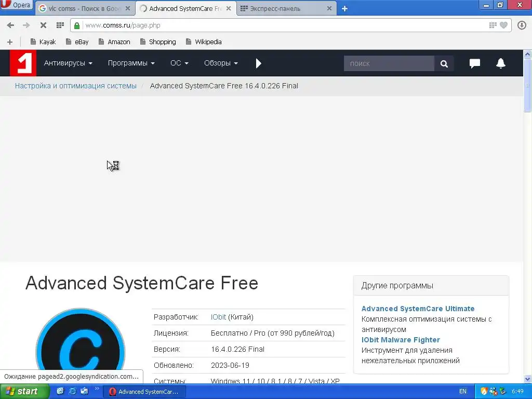Image resolution: width=532 pixels, height=399 pixels.
Task: Click the add bookmark plus icon
Action: coord(10,42)
